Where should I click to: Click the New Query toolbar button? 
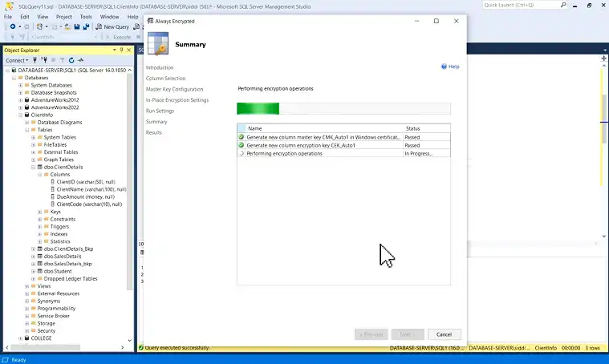pyautogui.click(x=112, y=26)
